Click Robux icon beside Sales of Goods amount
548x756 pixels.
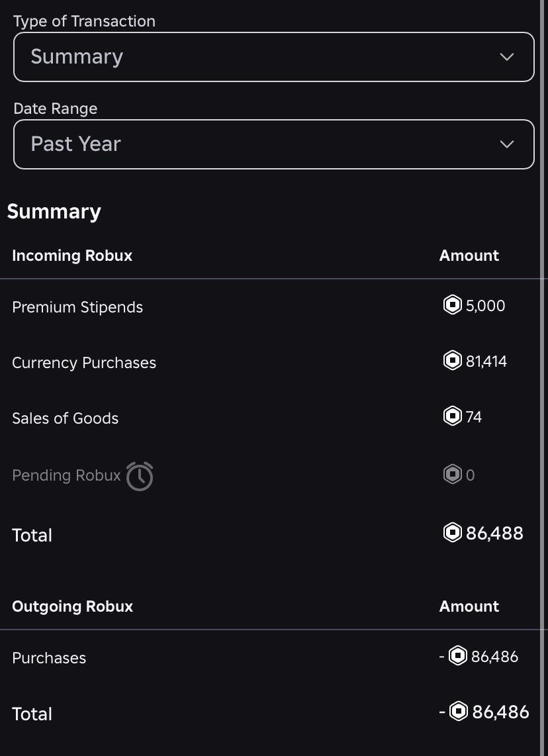tap(452, 416)
